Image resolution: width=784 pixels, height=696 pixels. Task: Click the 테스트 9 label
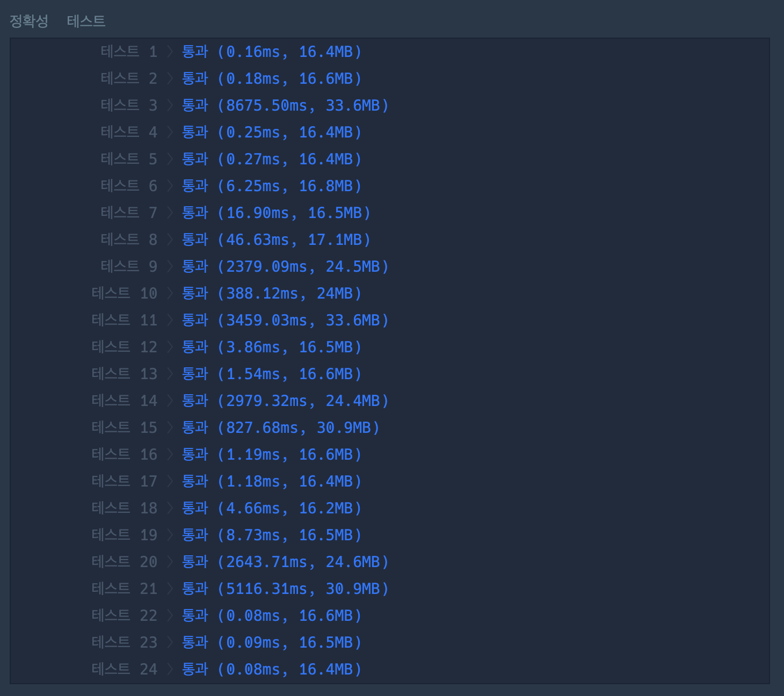129,266
